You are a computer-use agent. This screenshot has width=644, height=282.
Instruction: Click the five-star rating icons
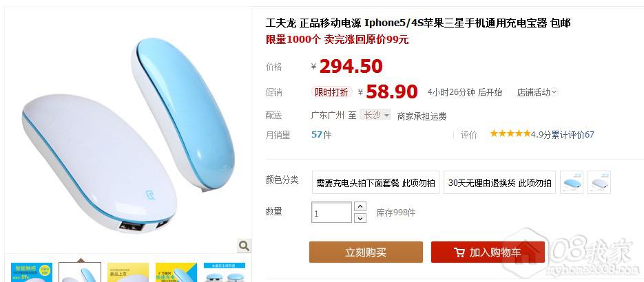[510, 133]
